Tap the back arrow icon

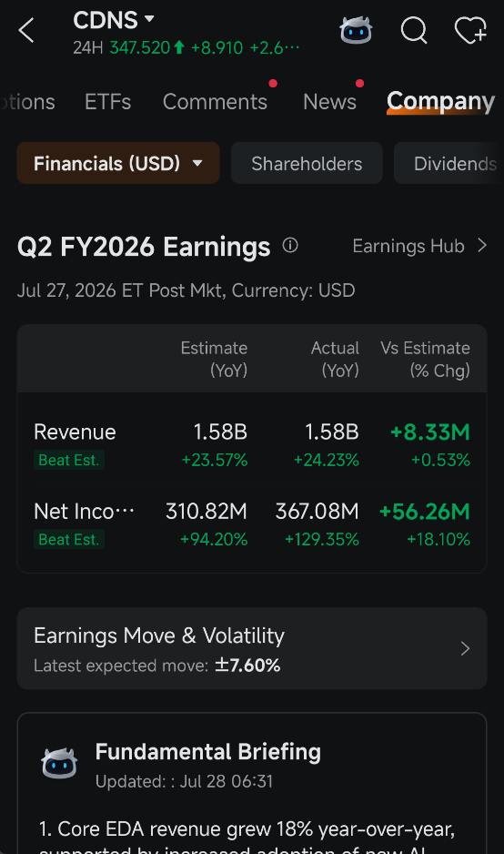pyautogui.click(x=26, y=30)
